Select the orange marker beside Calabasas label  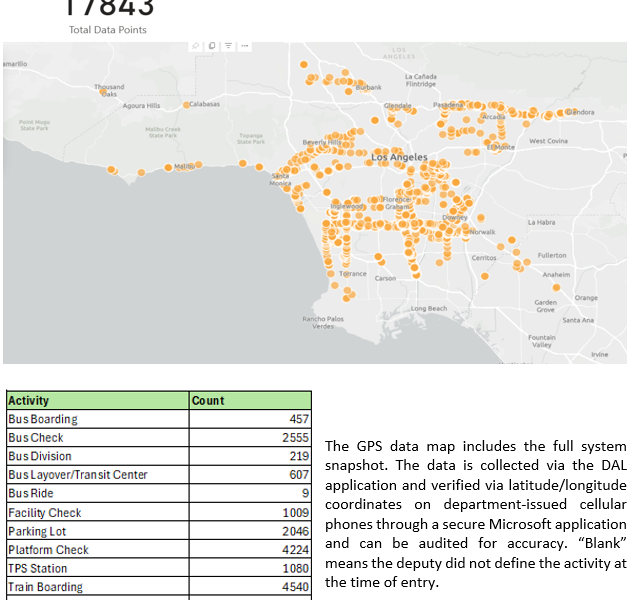186,104
